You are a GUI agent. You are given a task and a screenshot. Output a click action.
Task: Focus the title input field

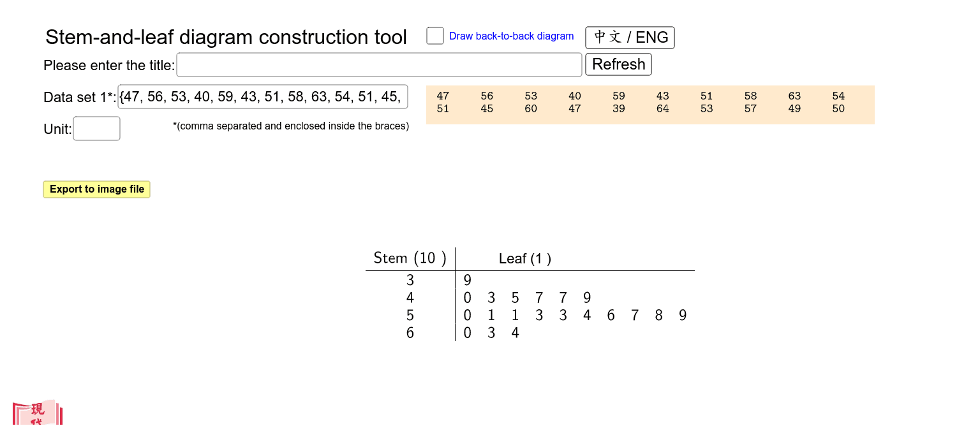click(379, 65)
